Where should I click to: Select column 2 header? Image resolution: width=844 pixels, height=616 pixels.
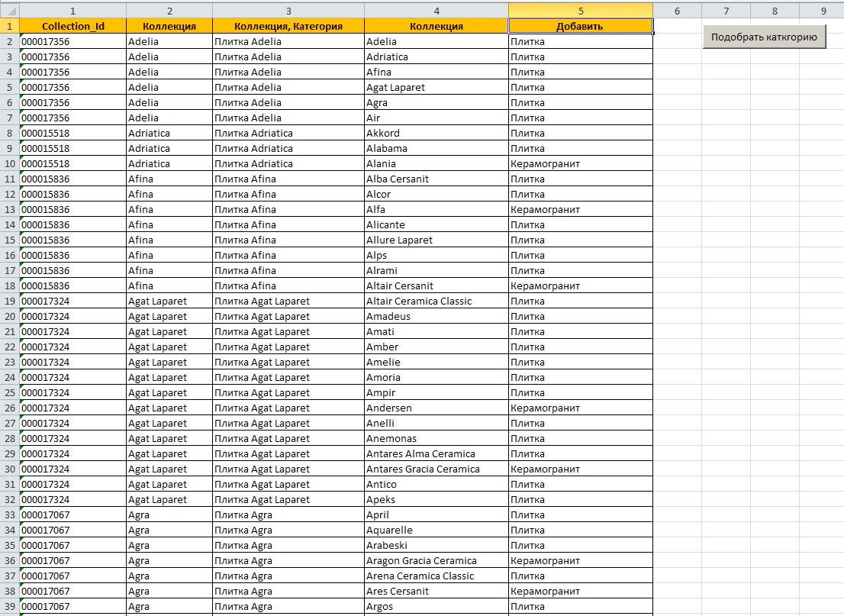pos(169,11)
